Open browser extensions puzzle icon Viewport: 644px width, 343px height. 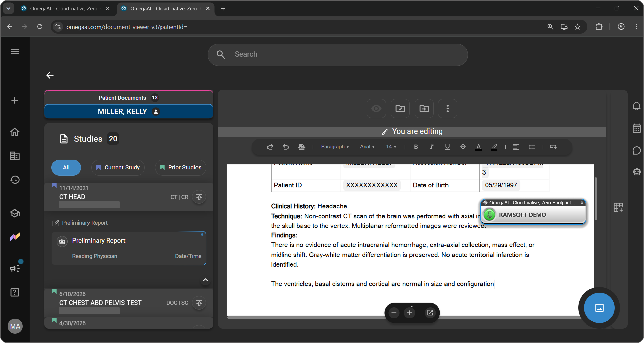[599, 27]
